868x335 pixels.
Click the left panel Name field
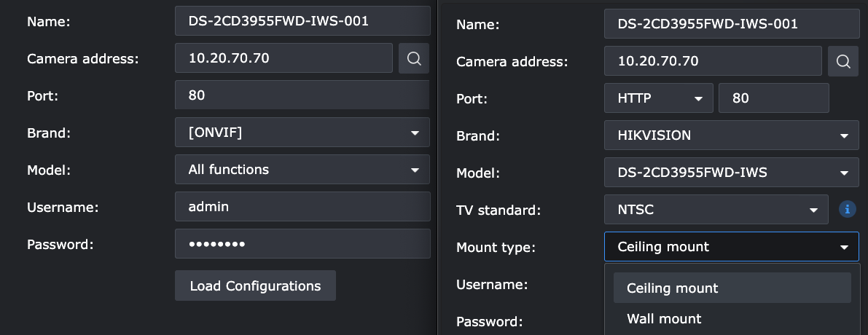pos(302,21)
